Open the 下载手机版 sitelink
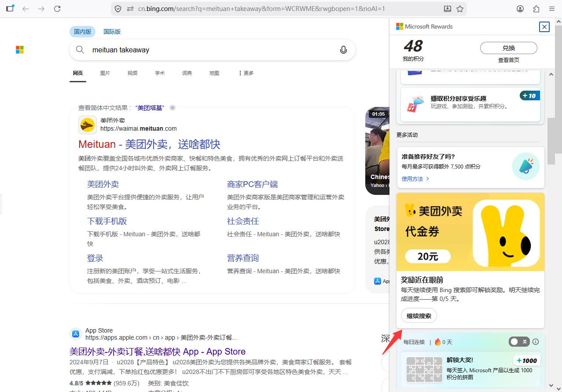562x392 pixels. tap(107, 221)
